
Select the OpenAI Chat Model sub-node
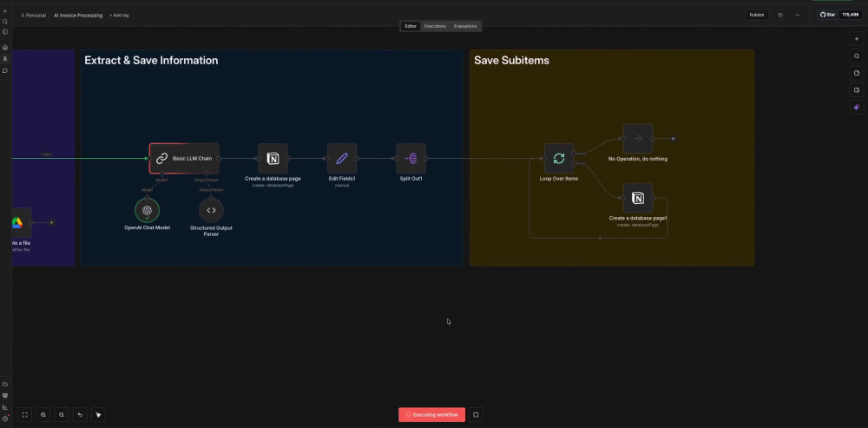pos(147,210)
